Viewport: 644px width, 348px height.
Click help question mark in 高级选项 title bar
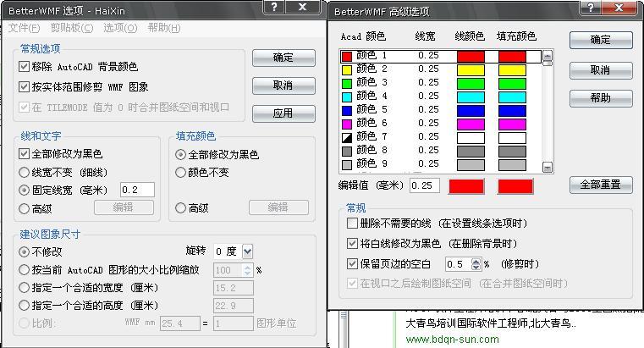pos(591,8)
